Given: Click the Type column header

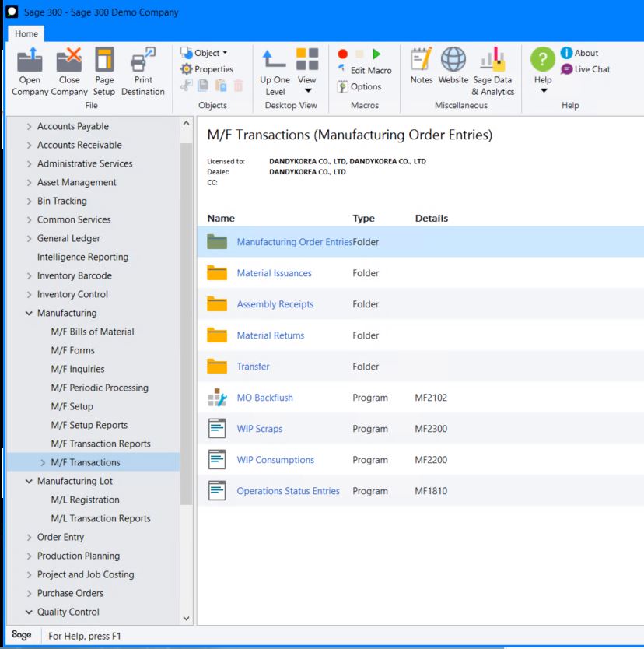Looking at the screenshot, I should [x=363, y=218].
